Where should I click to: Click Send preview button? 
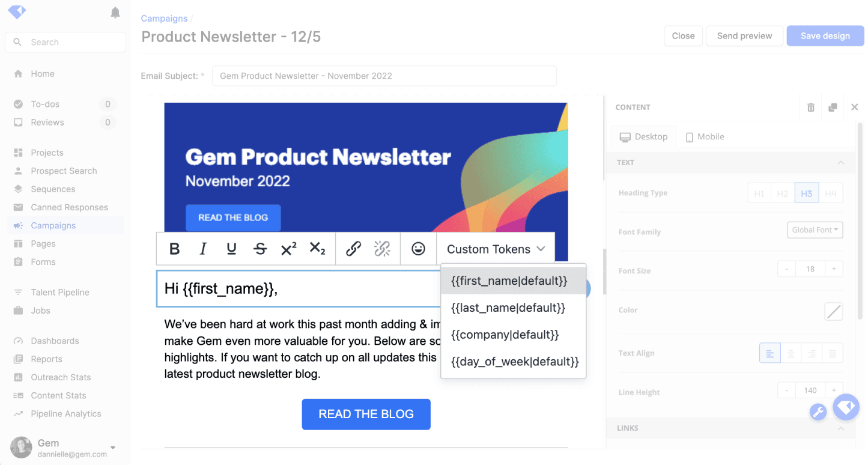click(744, 36)
